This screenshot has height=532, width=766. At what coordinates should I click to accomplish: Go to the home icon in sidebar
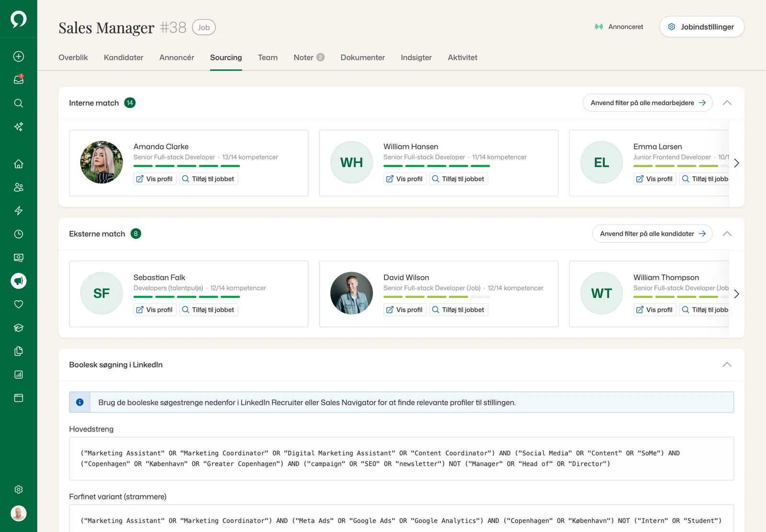[19, 164]
